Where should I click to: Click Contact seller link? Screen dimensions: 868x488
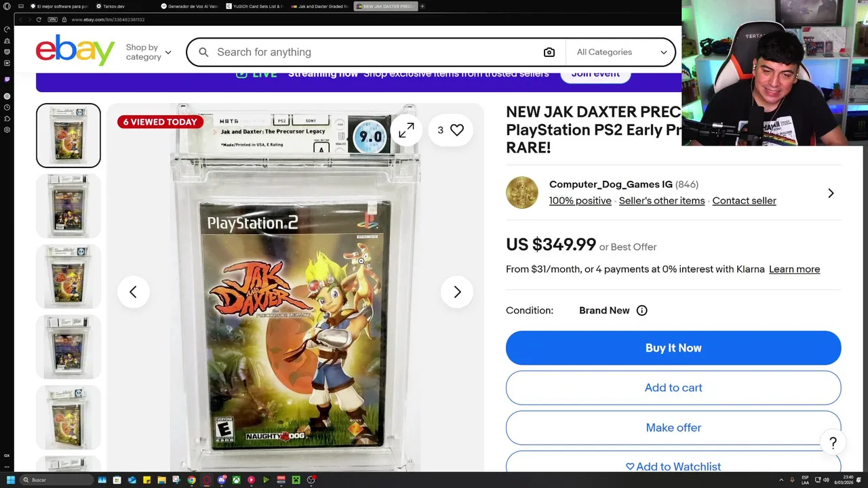pos(744,201)
